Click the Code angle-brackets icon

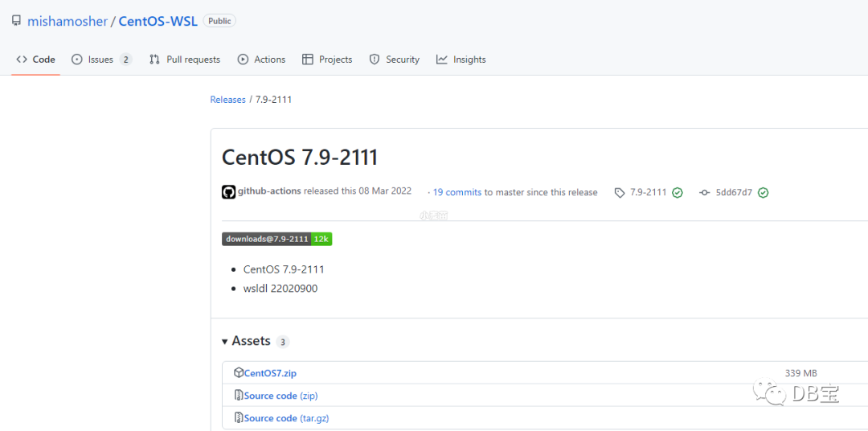pos(22,60)
